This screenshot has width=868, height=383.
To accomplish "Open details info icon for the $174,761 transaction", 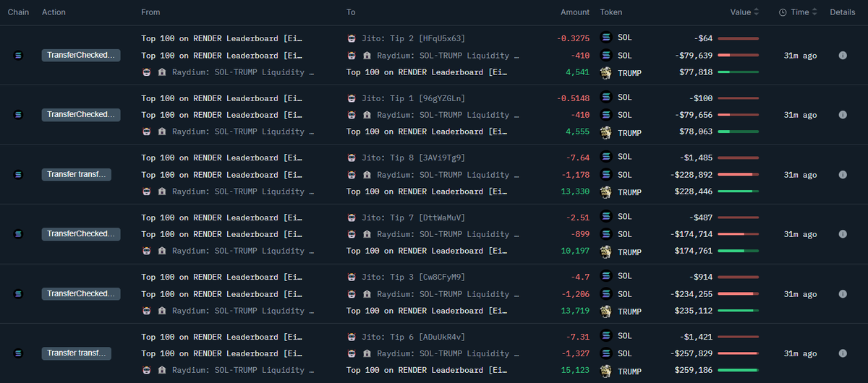I will coord(843,233).
